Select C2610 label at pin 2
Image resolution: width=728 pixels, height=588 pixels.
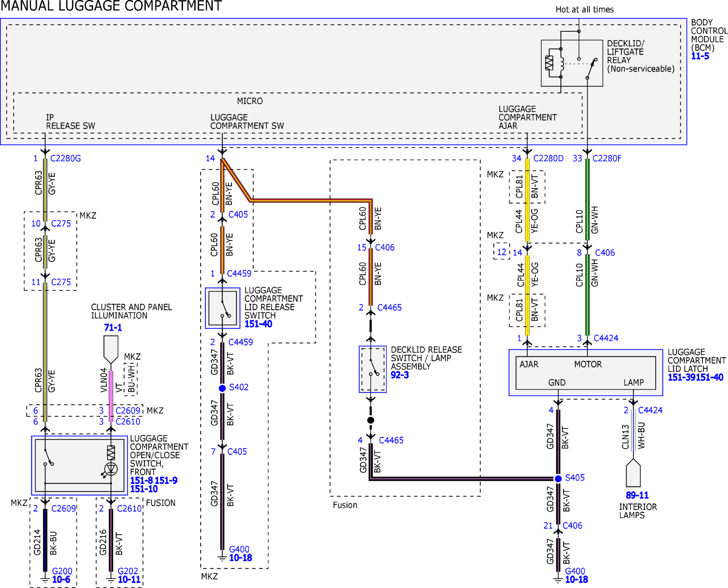pos(129,509)
